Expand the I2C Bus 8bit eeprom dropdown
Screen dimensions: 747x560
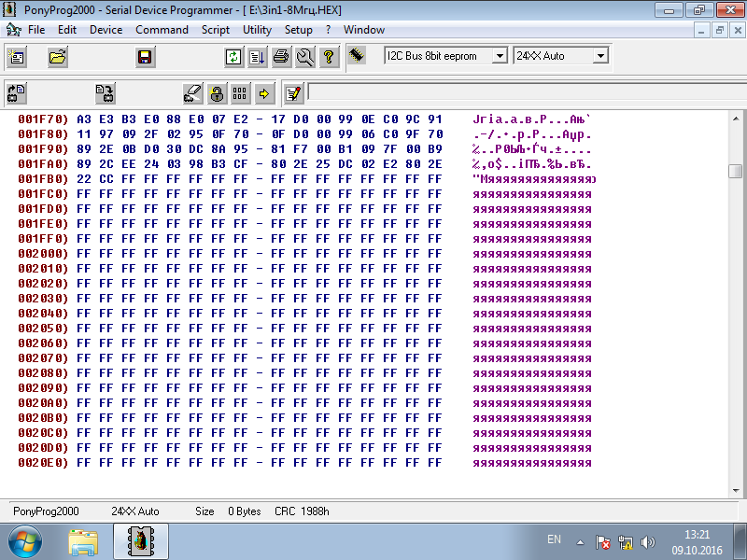coord(499,56)
